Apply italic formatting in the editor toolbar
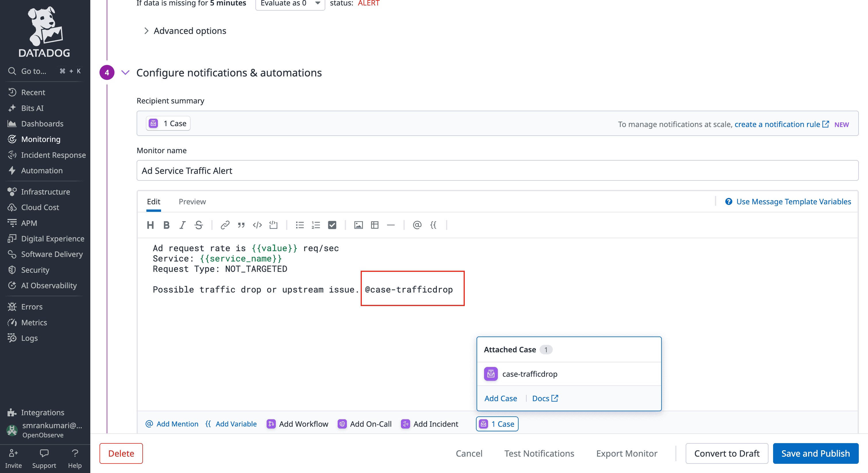 (x=182, y=225)
